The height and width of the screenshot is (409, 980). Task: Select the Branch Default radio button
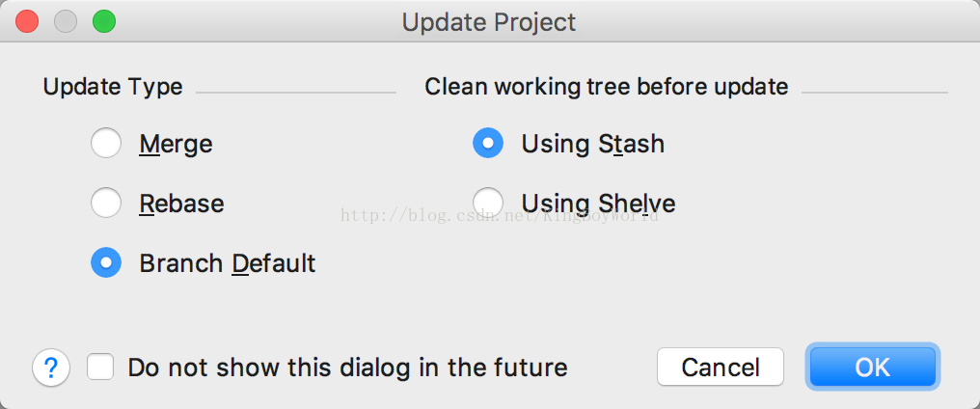(x=106, y=262)
